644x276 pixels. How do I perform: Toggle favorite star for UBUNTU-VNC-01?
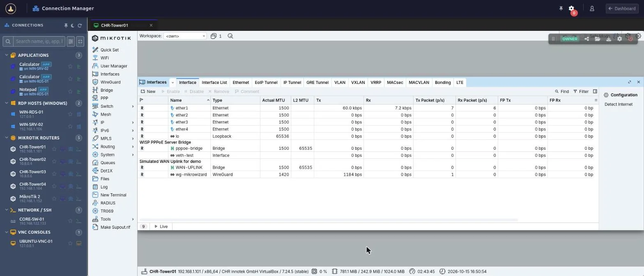point(70,244)
